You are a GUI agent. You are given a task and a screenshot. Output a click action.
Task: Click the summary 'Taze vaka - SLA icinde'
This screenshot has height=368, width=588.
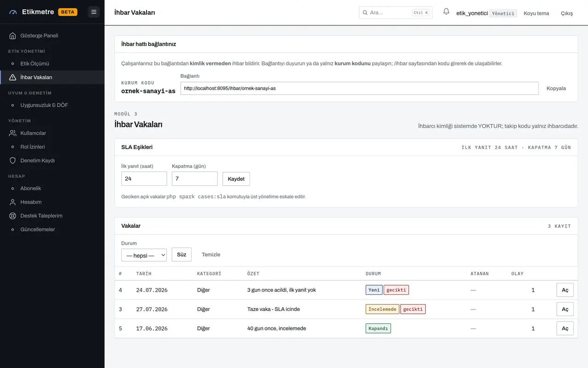(273, 309)
